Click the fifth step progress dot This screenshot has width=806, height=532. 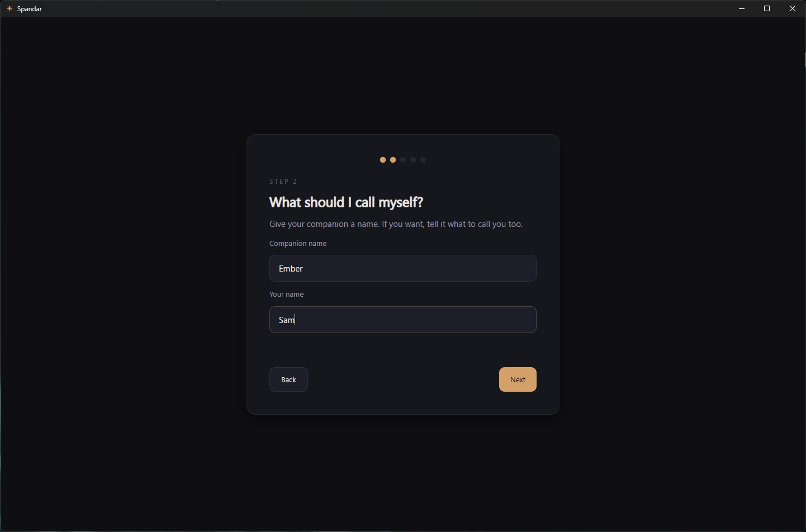pyautogui.click(x=424, y=160)
